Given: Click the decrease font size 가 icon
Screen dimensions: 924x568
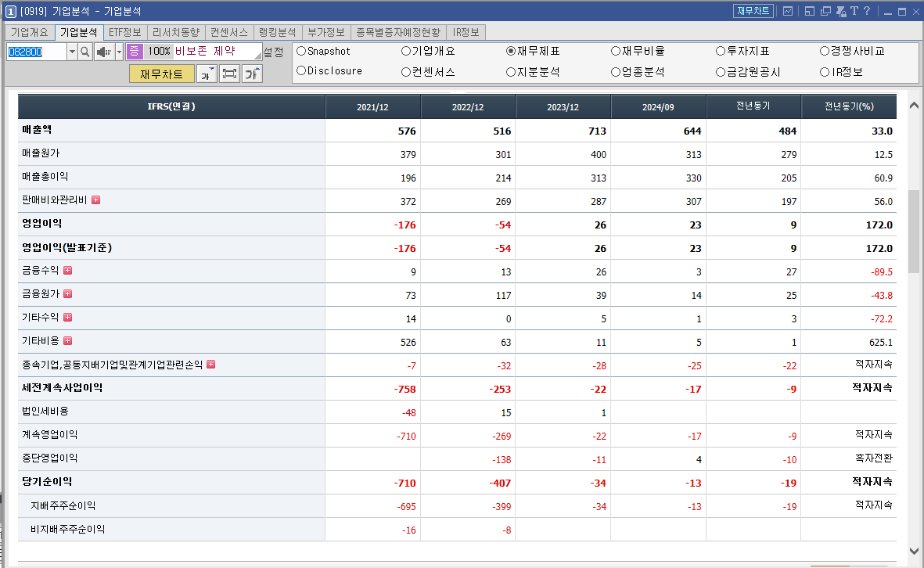Looking at the screenshot, I should click(x=207, y=74).
